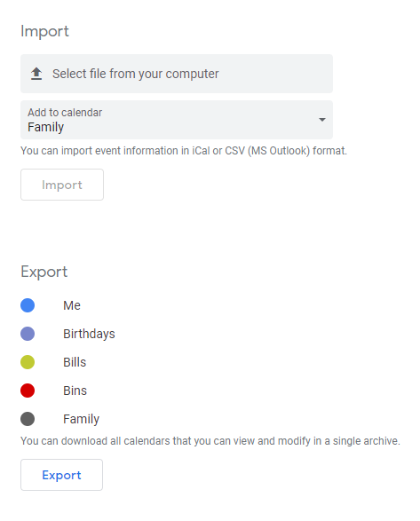Select the Bills calendar label
The image size is (420, 521).
click(x=75, y=362)
